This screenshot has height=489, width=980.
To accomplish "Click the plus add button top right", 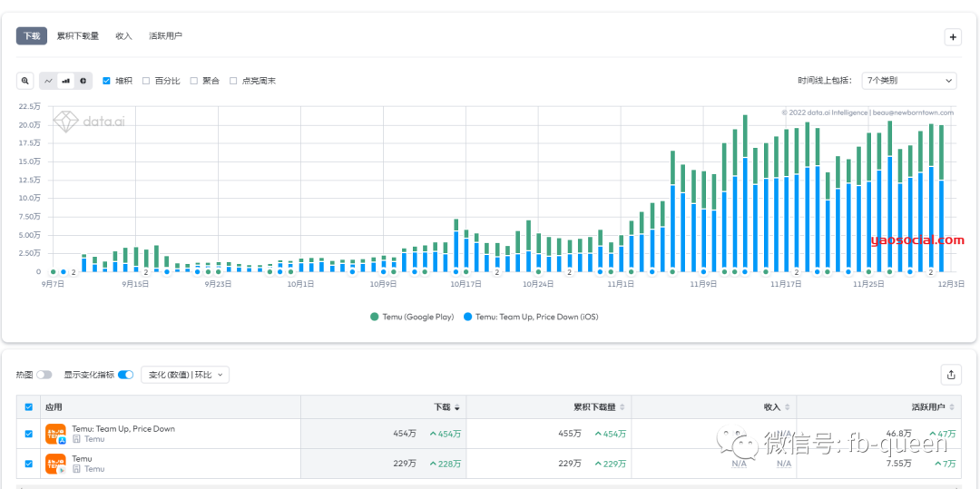I will pos(953,37).
